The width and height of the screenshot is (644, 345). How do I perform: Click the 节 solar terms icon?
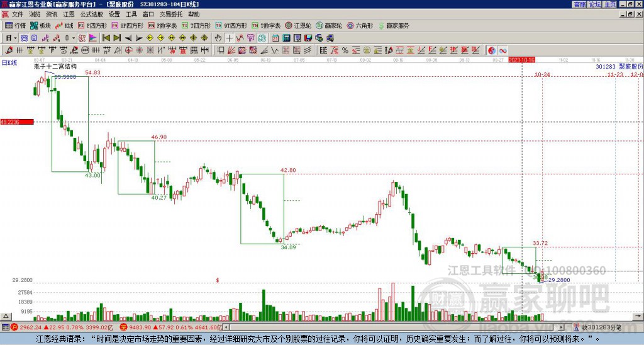click(x=250, y=38)
